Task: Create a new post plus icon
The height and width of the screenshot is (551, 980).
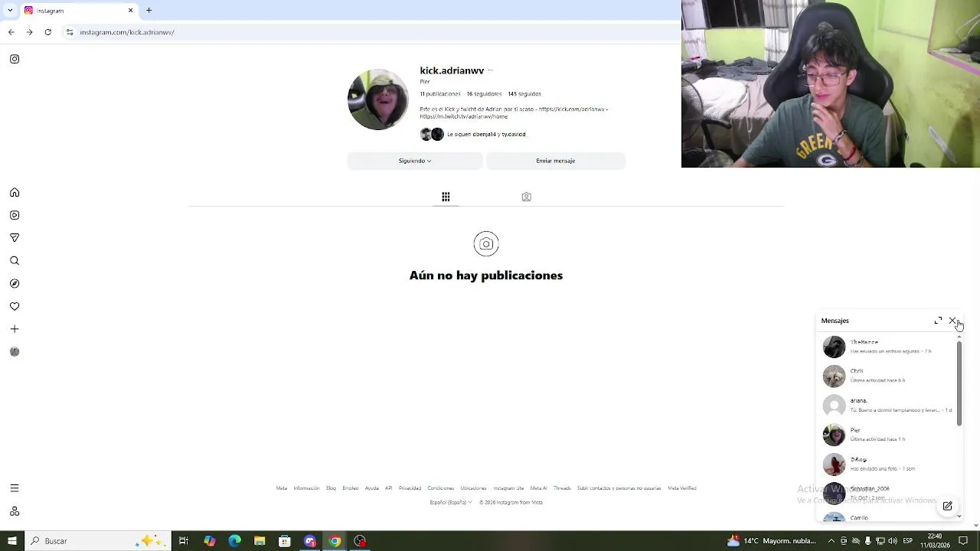Action: pyautogui.click(x=15, y=329)
